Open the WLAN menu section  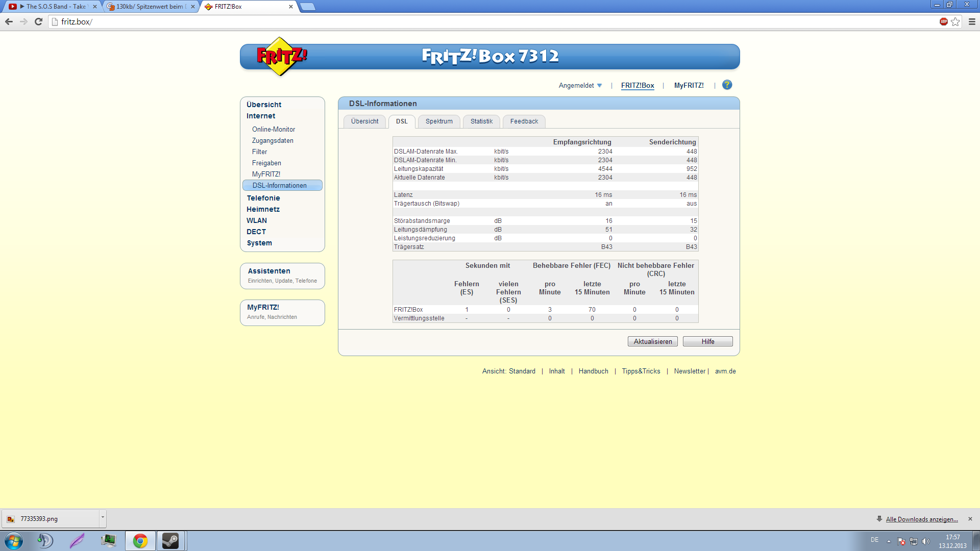pos(256,220)
